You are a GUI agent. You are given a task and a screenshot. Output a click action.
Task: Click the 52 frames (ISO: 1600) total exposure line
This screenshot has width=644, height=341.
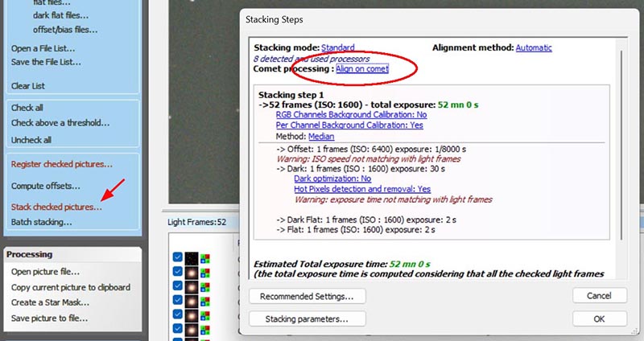tap(369, 105)
